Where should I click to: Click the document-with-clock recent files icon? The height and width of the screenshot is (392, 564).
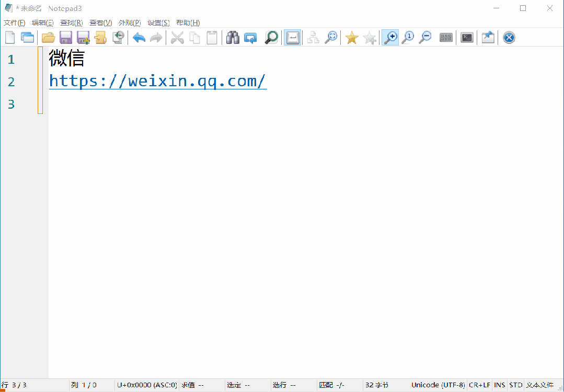tap(118, 38)
